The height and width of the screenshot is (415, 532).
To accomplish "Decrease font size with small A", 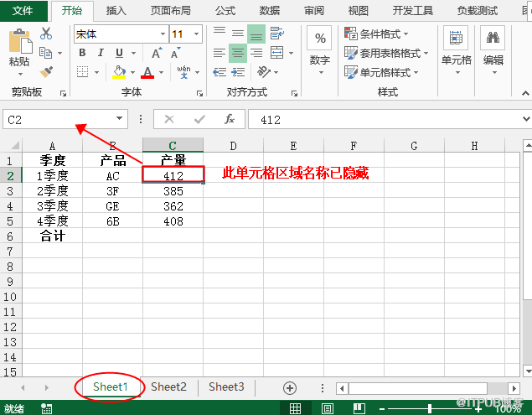I will point(175,53).
